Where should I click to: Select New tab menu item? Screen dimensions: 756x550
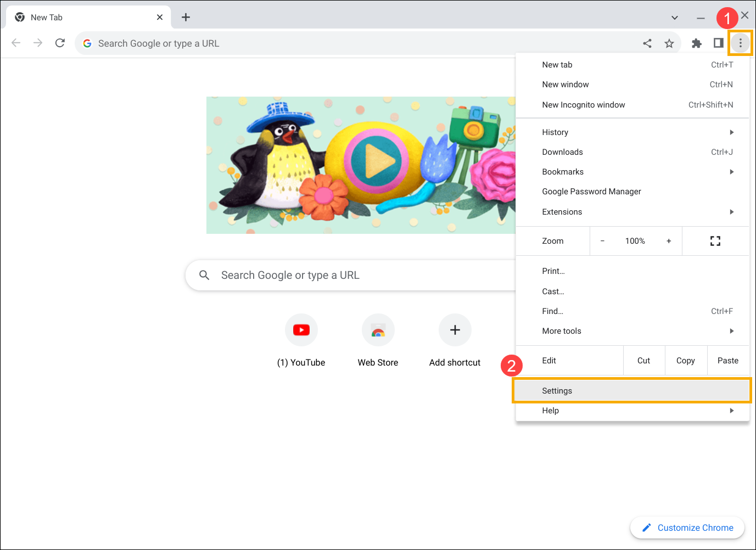[632, 65]
